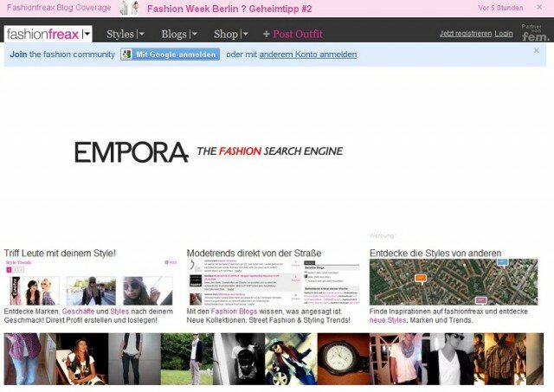Click the fem. partner logo
554x392 pixels.
click(x=535, y=33)
